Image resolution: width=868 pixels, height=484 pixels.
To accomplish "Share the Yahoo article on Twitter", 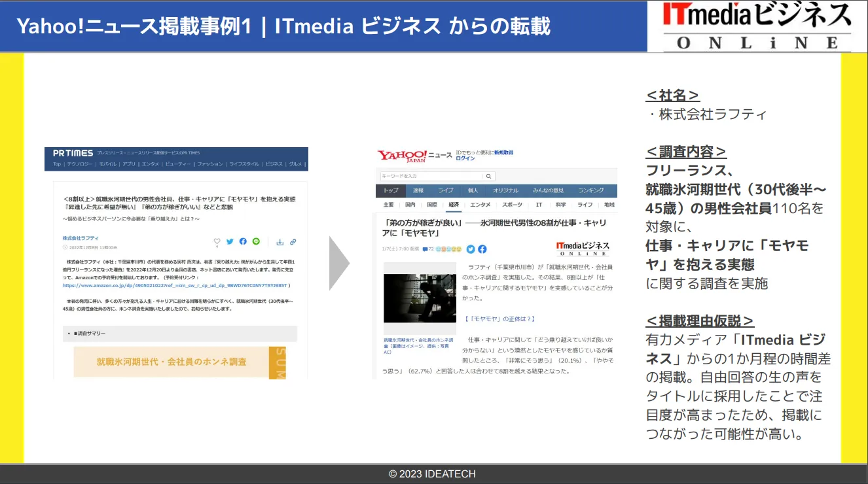I will (471, 249).
